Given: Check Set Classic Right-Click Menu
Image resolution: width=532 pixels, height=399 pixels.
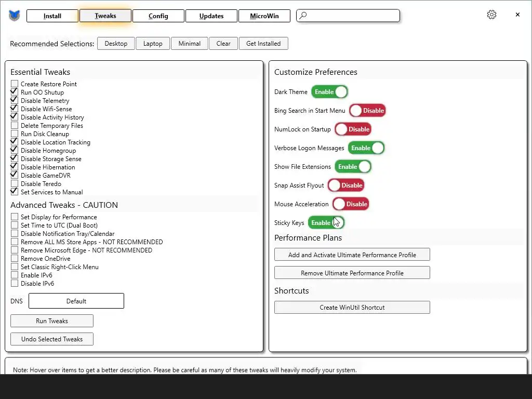Looking at the screenshot, I should click(x=14, y=267).
